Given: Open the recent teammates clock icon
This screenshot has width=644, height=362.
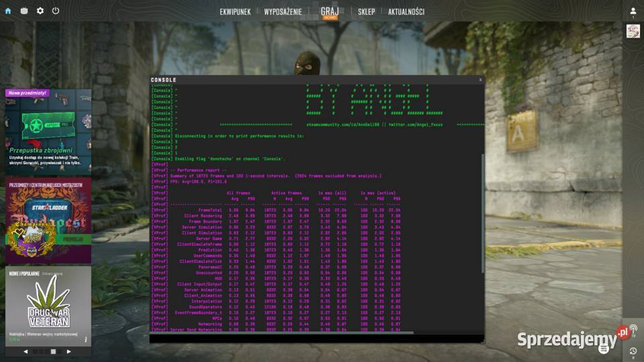Looking at the screenshot, I should pyautogui.click(x=633, y=351).
